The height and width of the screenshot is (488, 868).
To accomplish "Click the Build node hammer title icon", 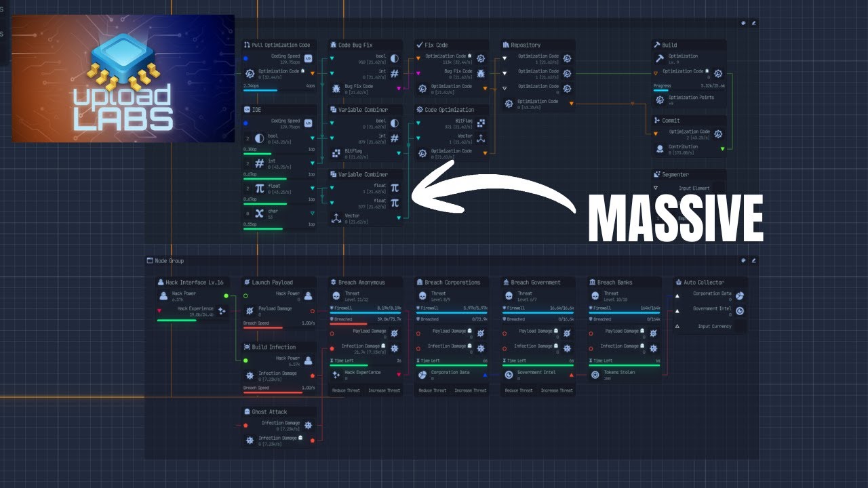I will click(x=656, y=45).
